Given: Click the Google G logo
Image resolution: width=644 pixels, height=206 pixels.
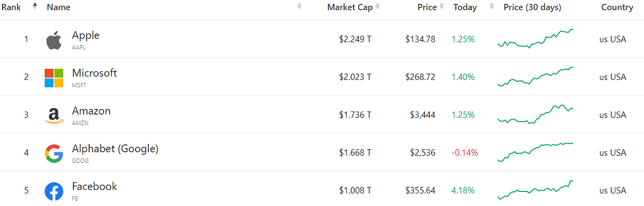Looking at the screenshot, I should pyautogui.click(x=54, y=153).
